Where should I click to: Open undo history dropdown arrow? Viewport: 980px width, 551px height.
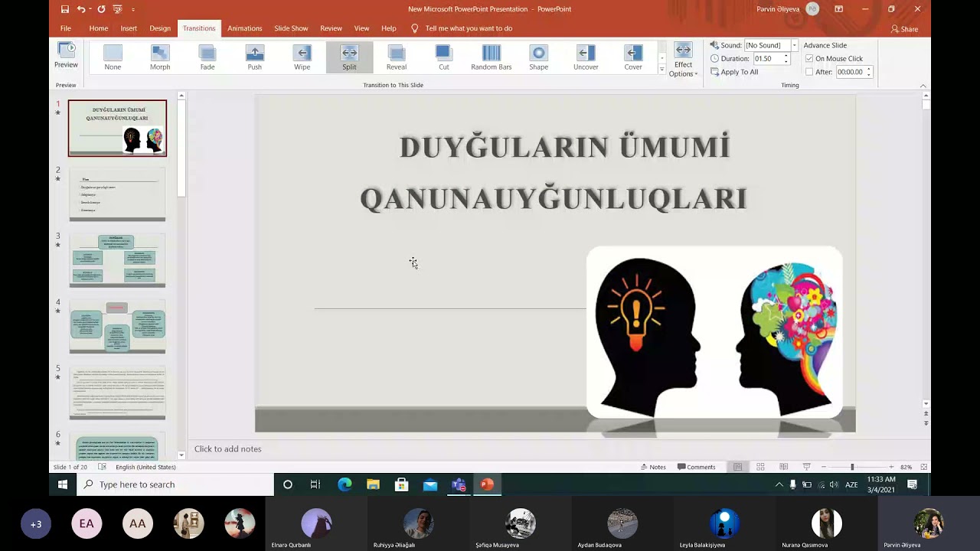coord(90,9)
